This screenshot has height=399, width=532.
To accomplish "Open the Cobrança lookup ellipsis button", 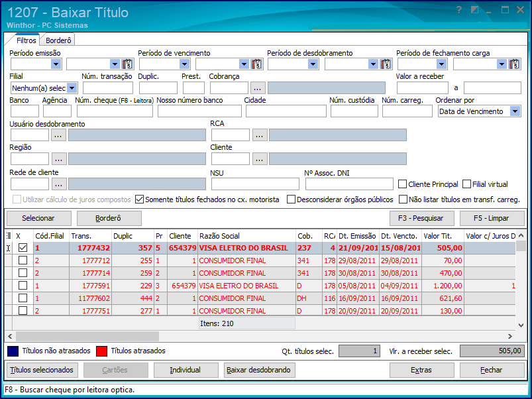I will point(258,88).
